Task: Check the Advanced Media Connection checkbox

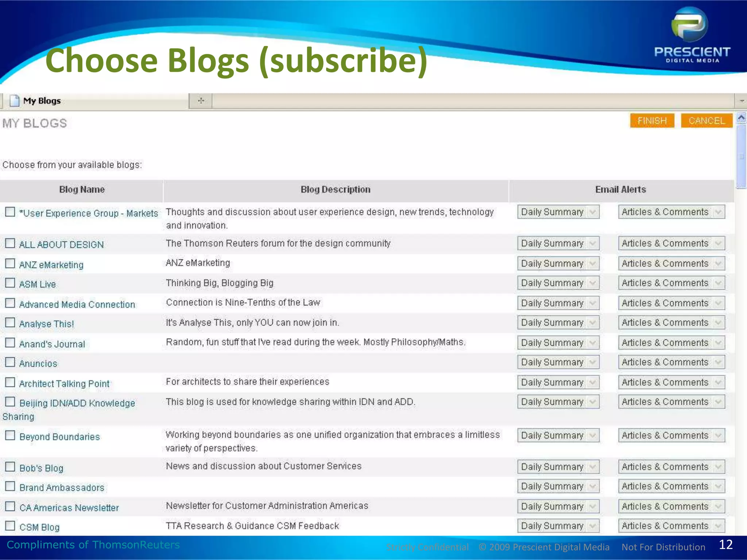Action: tap(10, 303)
